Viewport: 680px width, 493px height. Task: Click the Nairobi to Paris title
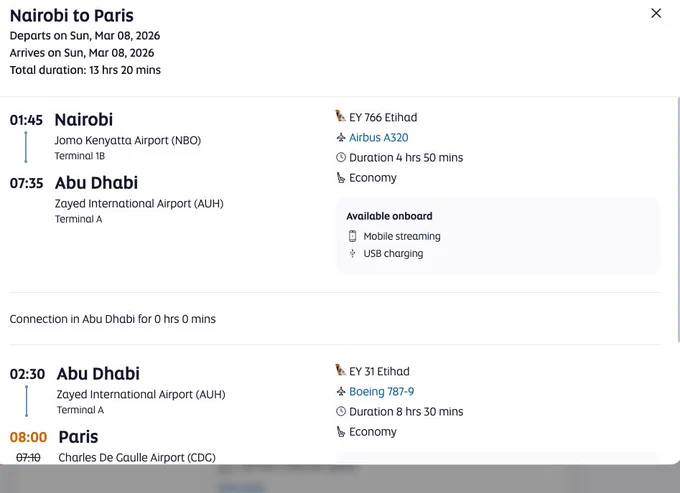(72, 16)
